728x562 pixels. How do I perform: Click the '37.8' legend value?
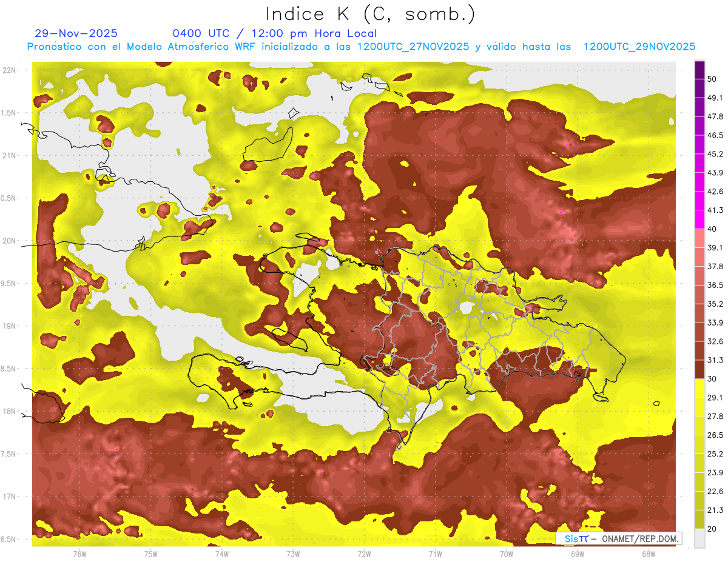(x=715, y=267)
